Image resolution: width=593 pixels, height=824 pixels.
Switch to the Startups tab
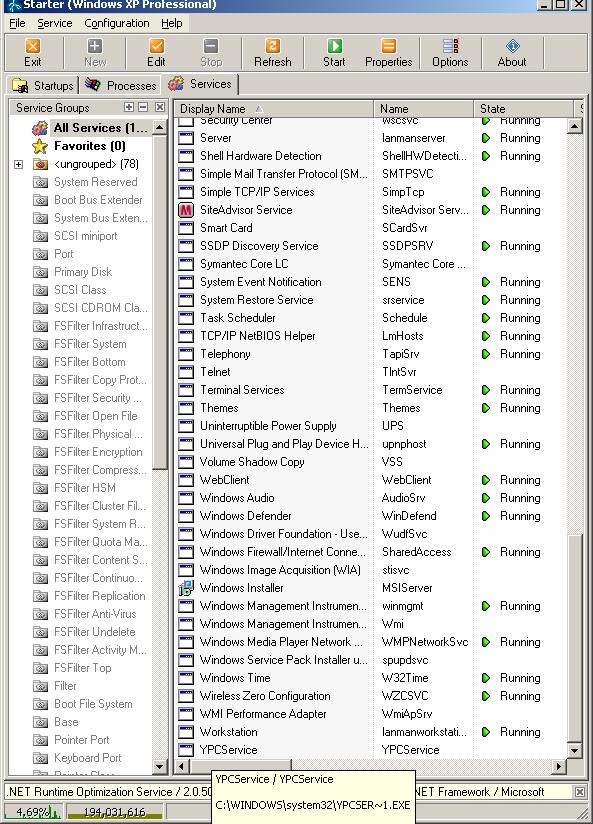(43, 85)
